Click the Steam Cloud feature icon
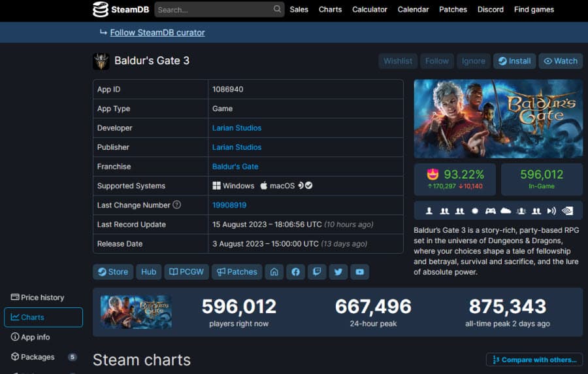Viewport: 588px width, 374px height. point(506,211)
